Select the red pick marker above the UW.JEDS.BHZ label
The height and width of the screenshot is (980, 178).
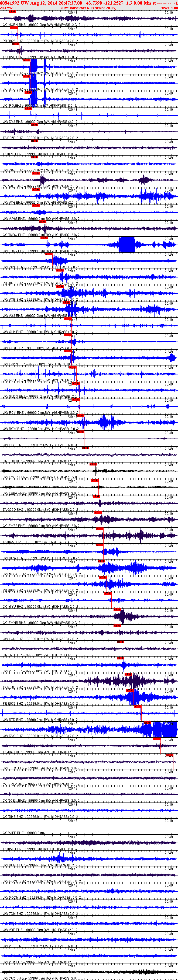point(169,755)
